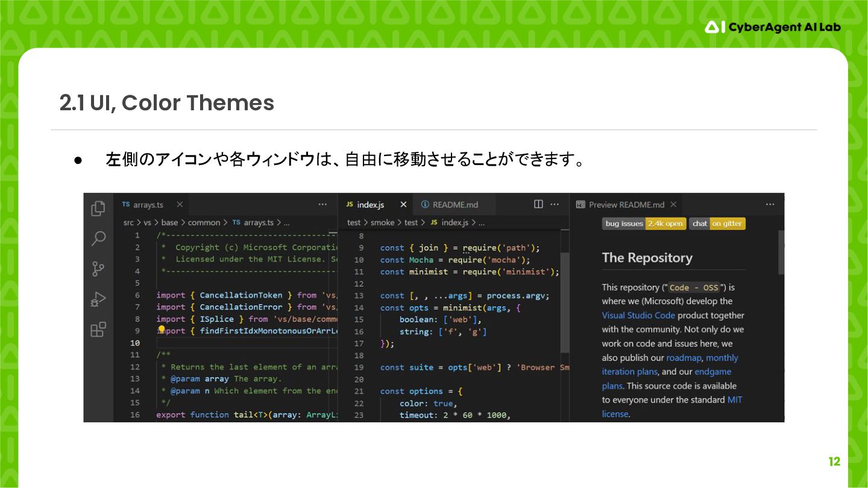The height and width of the screenshot is (488, 868).
Task: Select the index.js editor tab
Action: (x=370, y=205)
